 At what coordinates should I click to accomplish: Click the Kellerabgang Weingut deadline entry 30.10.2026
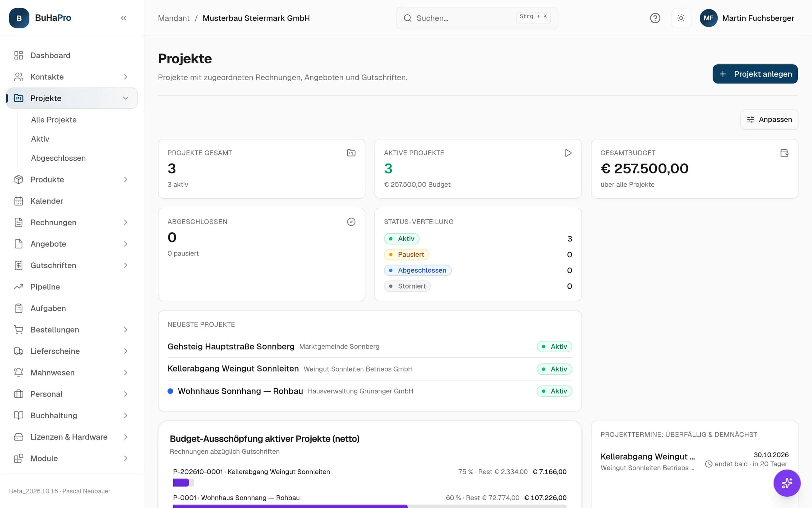click(694, 461)
